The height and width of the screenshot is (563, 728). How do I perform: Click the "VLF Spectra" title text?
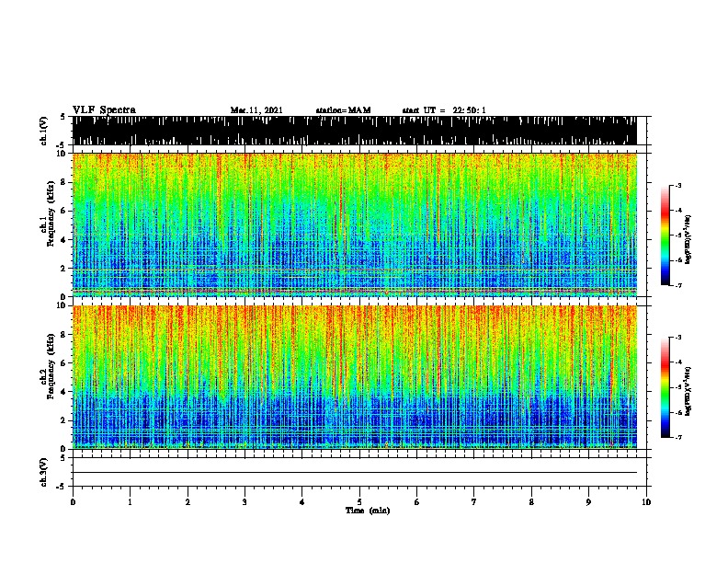[x=104, y=109]
